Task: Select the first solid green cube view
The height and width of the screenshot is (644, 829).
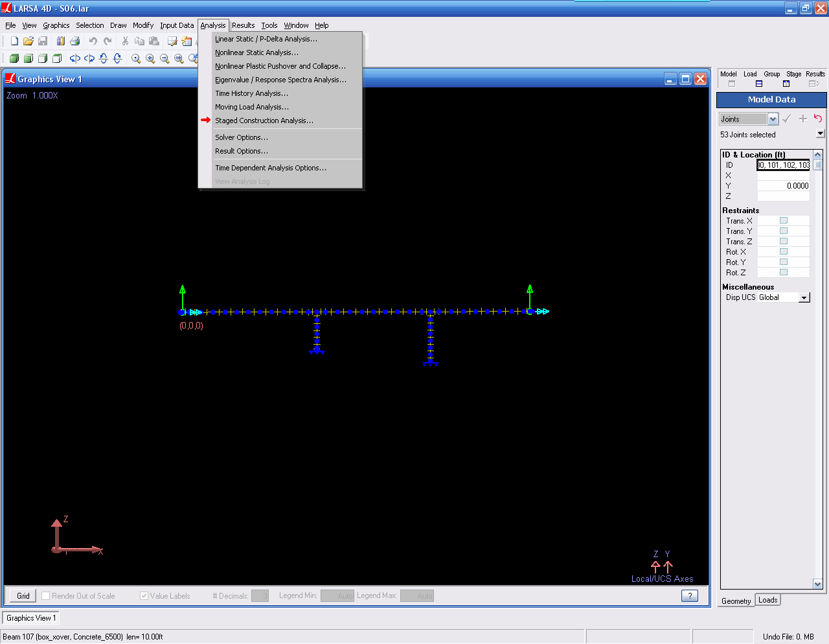Action: tap(14, 58)
